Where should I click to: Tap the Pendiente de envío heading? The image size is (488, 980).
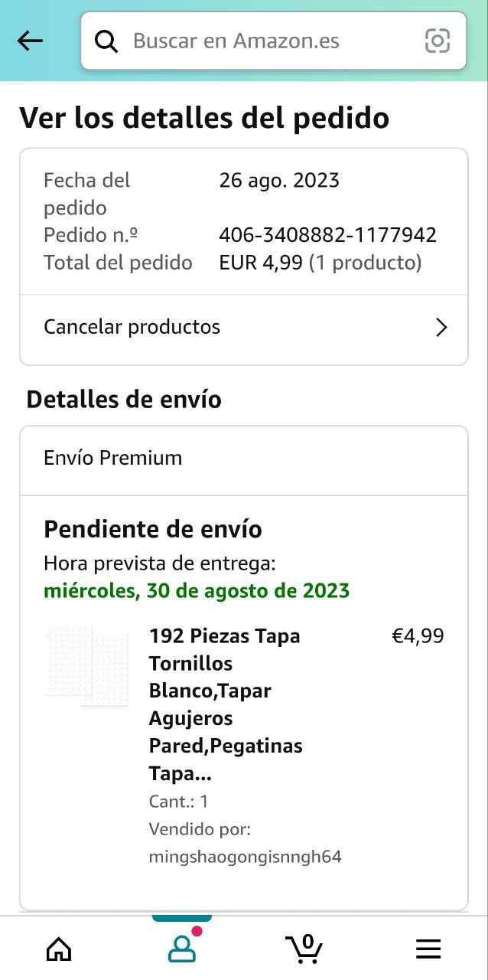153,529
